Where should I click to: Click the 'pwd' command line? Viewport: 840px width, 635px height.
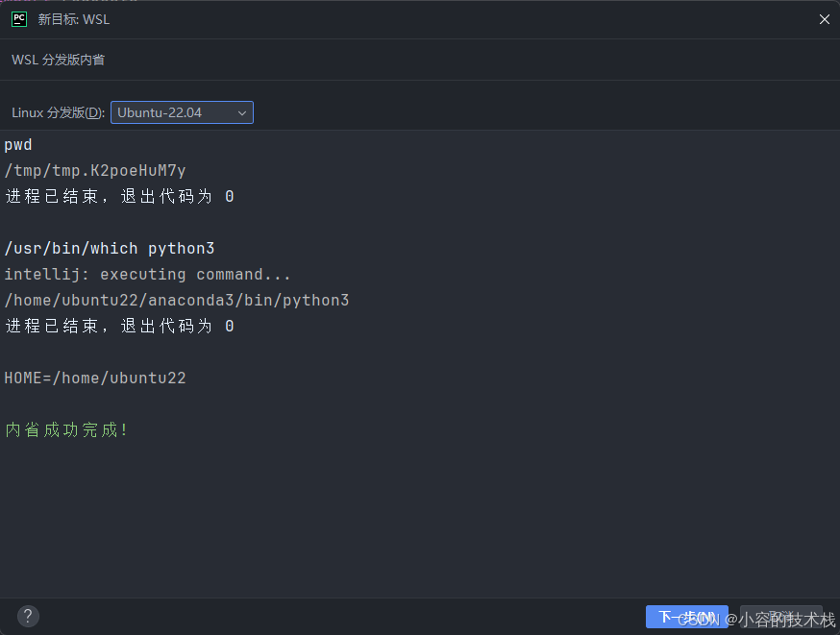pos(18,145)
